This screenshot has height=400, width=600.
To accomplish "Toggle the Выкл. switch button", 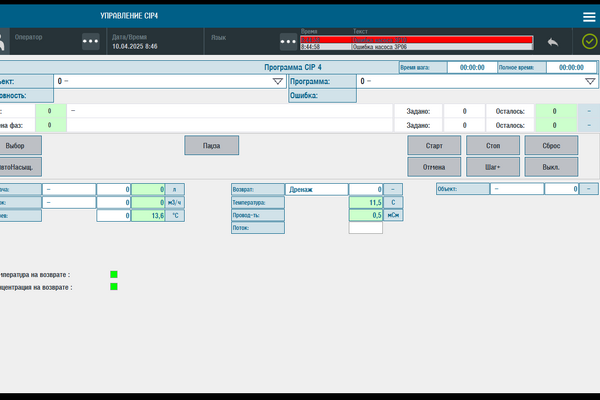I will pos(551,166).
